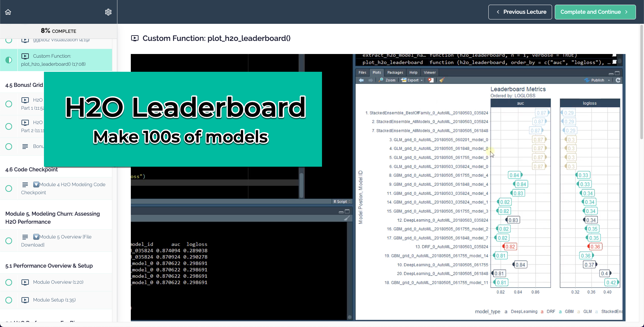The image size is (644, 327).
Task: Click DeepLearning legend key in plot
Action: (x=506, y=312)
